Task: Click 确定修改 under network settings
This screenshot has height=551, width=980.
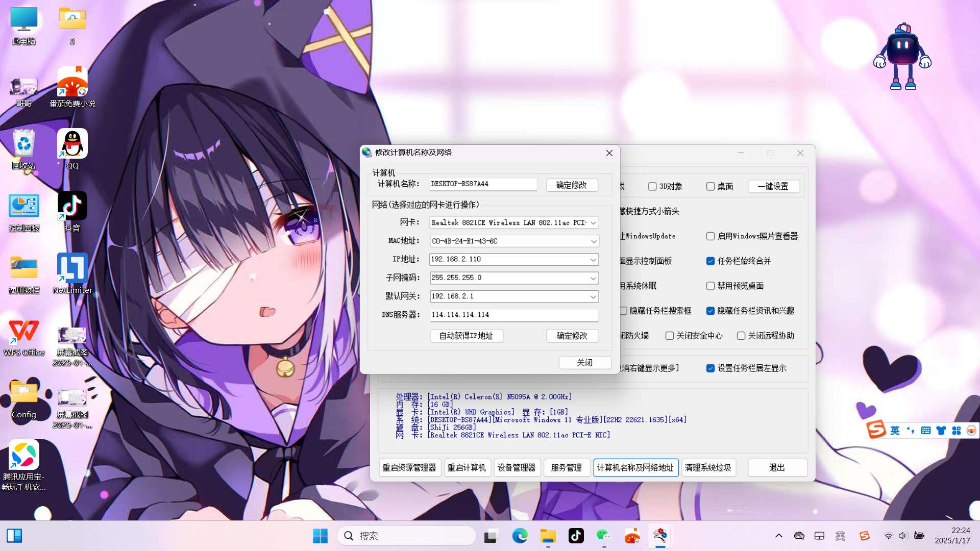Action: (572, 336)
